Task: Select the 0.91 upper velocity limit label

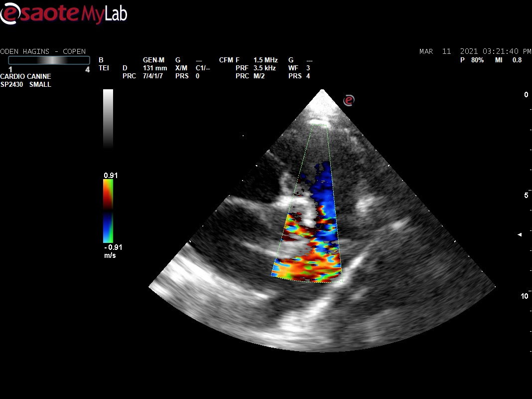Action: [x=110, y=176]
